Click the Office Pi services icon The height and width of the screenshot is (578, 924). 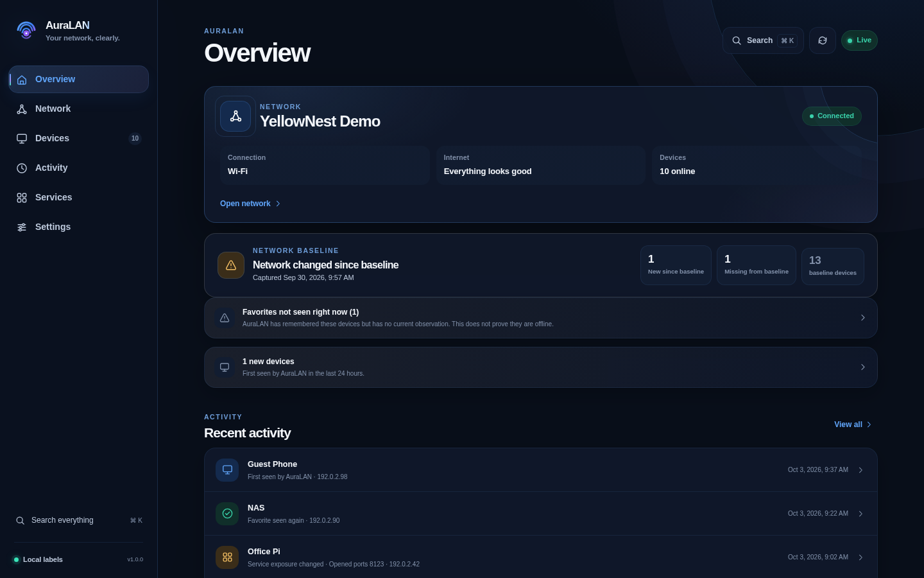227,557
